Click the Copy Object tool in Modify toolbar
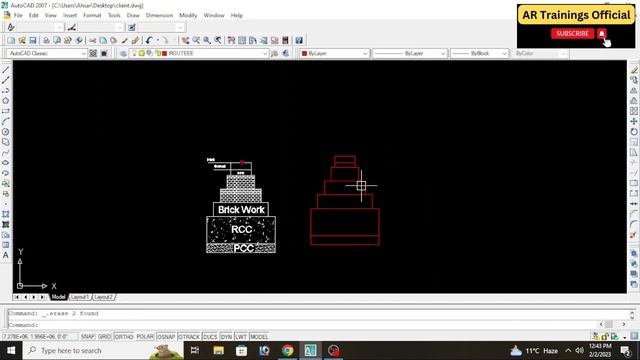The image size is (640, 360). coord(633,80)
